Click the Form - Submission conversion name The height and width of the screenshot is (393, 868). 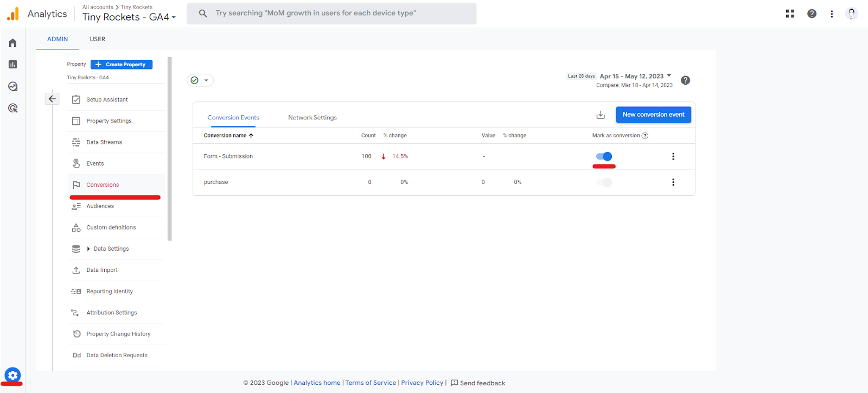pos(228,156)
